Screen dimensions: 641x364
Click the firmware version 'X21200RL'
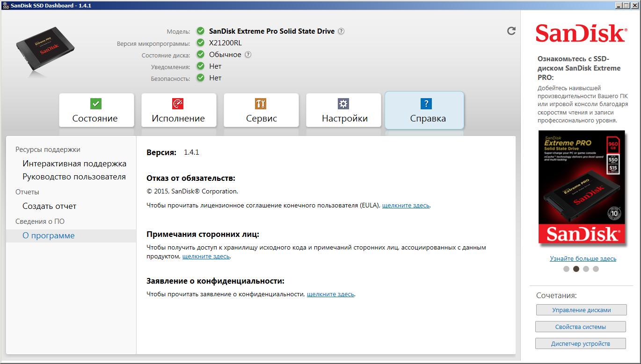(x=226, y=43)
